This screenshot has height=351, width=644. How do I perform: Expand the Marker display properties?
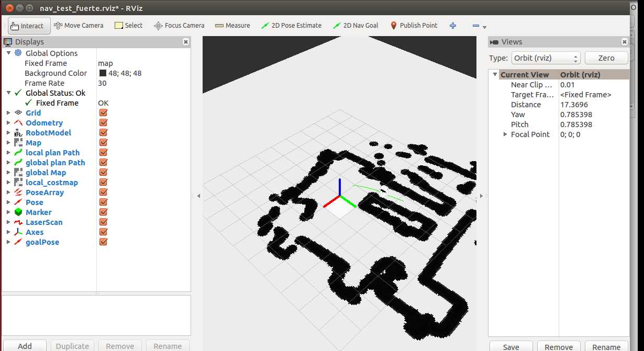tap(8, 212)
